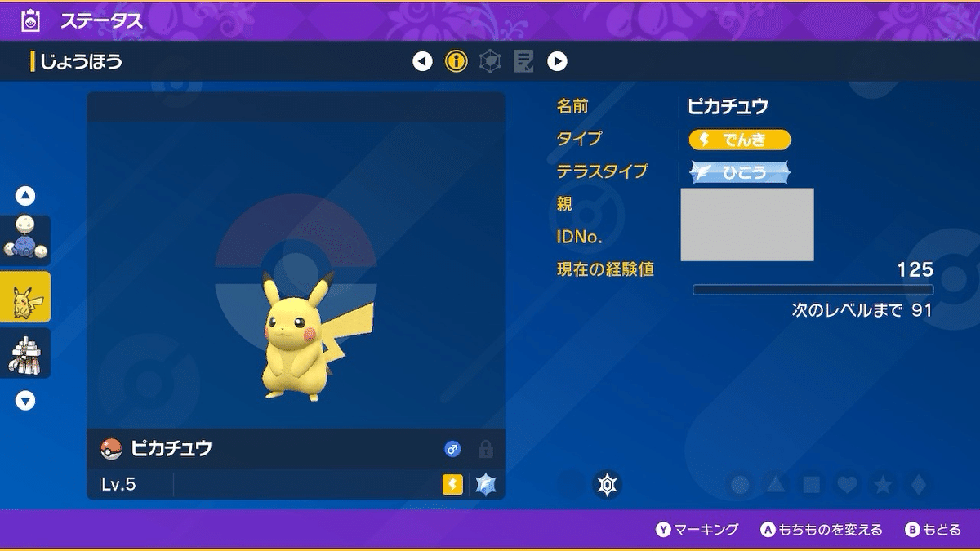Click the ステータス title text

tap(102, 20)
